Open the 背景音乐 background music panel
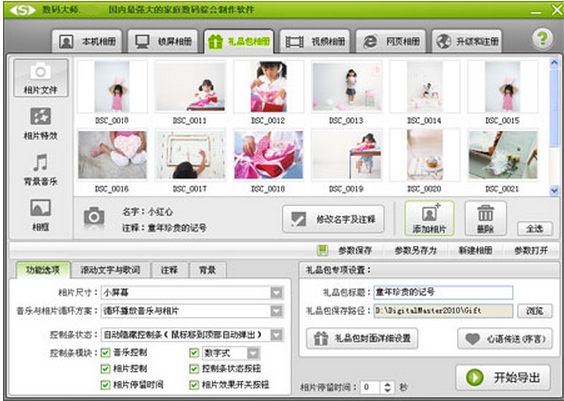564x401 pixels. pos(41,169)
